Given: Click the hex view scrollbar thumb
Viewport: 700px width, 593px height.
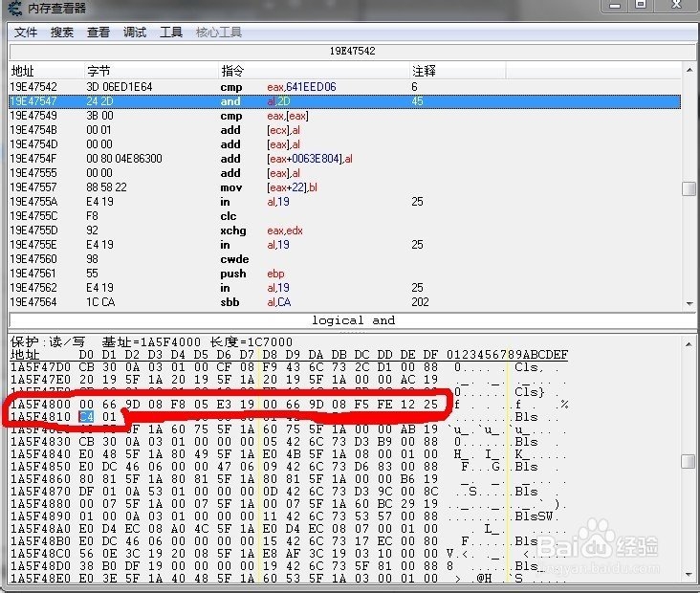Looking at the screenshot, I should coord(689,461).
